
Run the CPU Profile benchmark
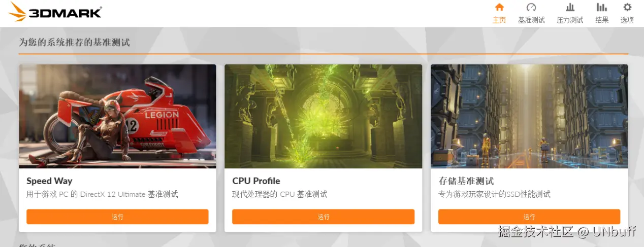pos(324,217)
